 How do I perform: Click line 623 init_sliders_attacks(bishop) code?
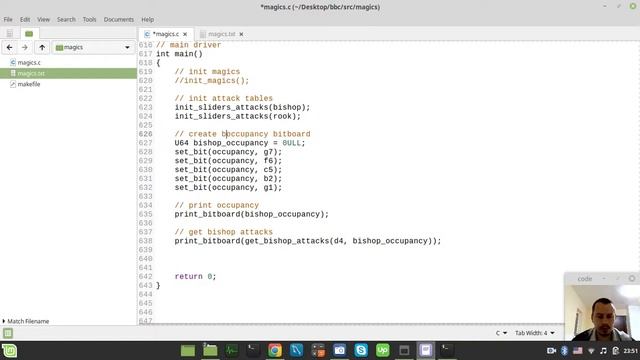[242, 107]
